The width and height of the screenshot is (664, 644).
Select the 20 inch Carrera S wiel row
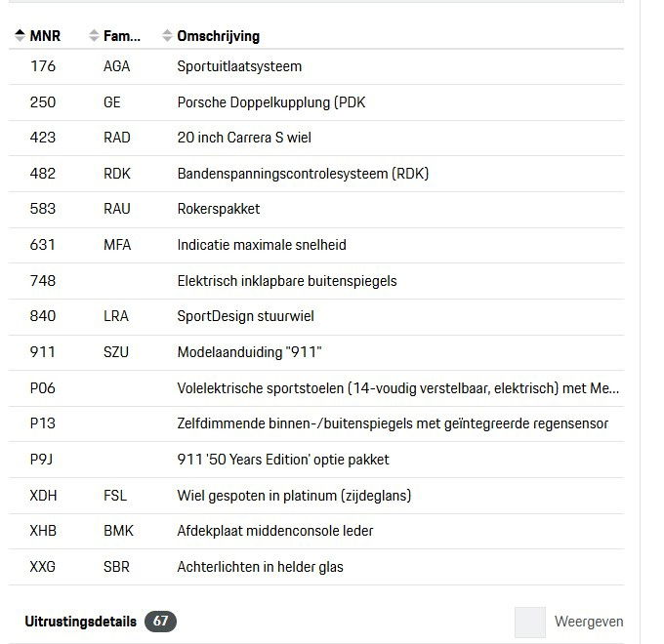(x=244, y=138)
